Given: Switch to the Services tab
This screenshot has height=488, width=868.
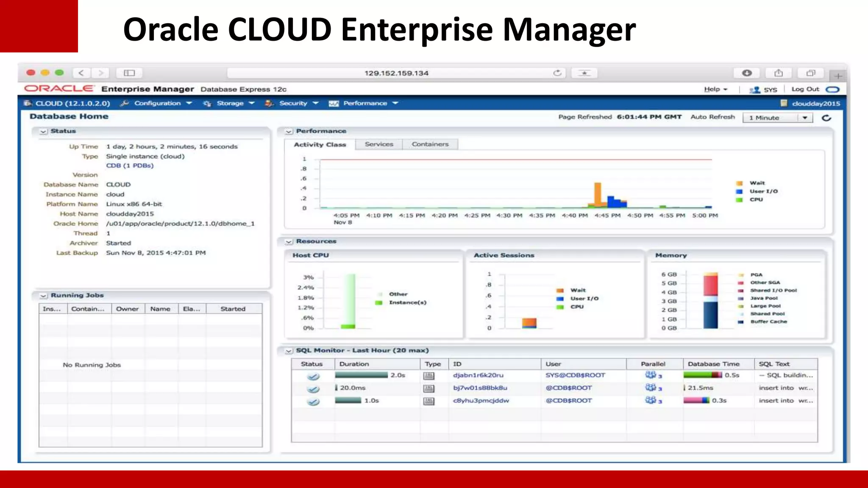Looking at the screenshot, I should point(379,144).
